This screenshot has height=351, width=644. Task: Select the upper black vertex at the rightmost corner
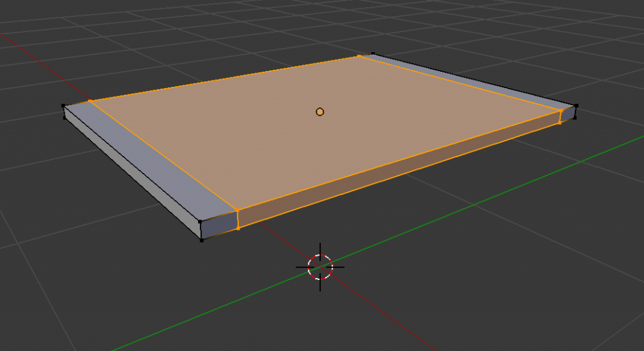[575, 106]
